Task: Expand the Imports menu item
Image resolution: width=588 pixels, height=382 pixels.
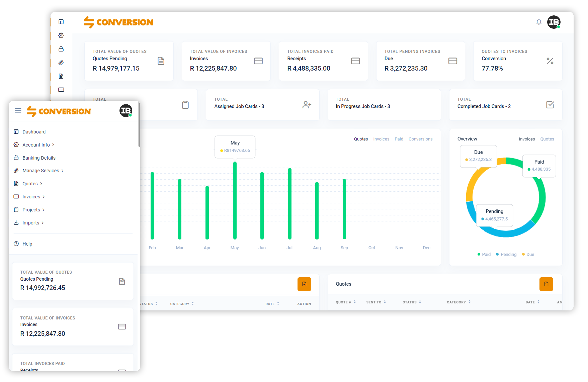Action: click(x=33, y=223)
